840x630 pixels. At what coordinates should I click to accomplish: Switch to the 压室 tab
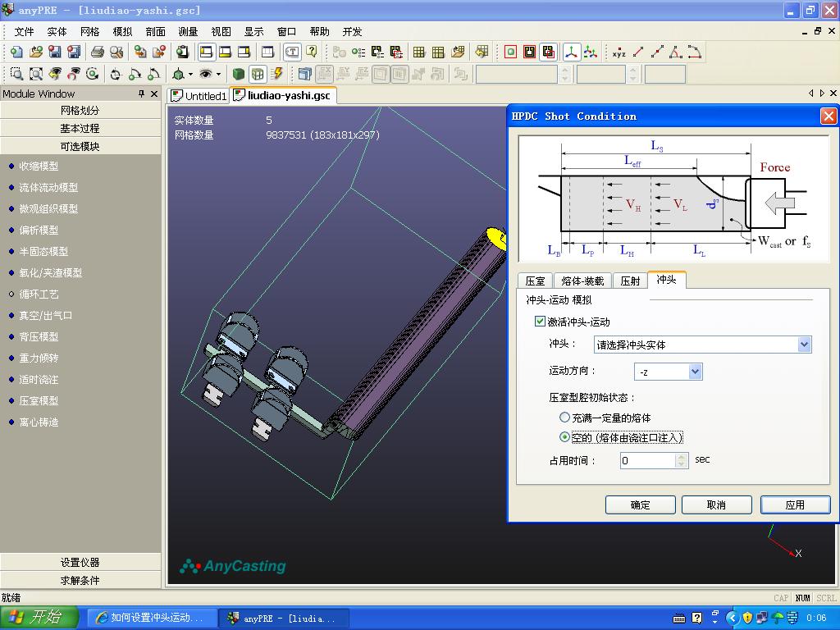tap(535, 281)
